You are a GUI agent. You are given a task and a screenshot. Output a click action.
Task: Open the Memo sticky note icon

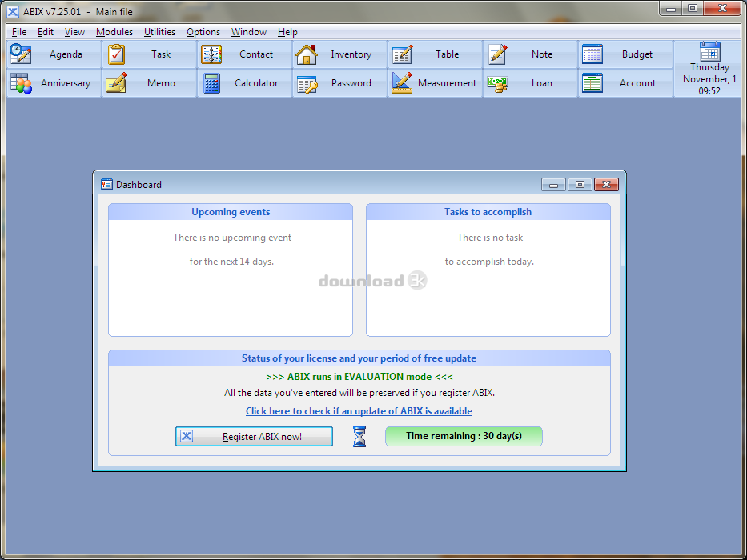(116, 83)
